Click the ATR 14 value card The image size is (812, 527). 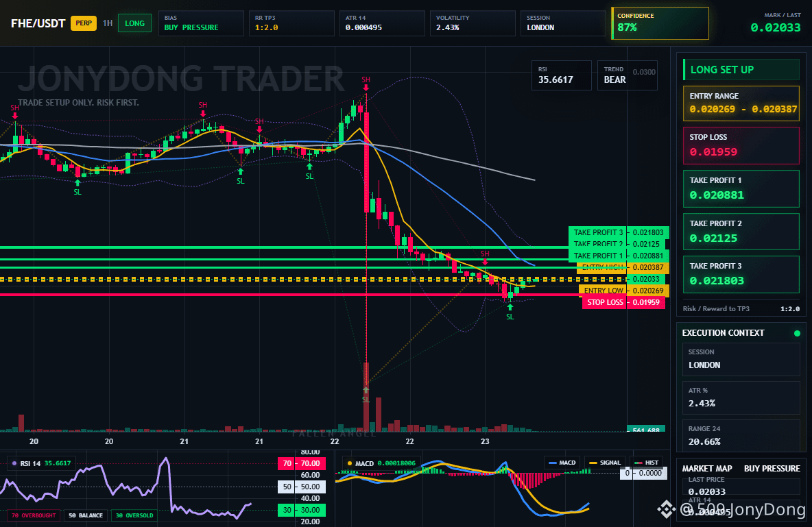(x=382, y=23)
